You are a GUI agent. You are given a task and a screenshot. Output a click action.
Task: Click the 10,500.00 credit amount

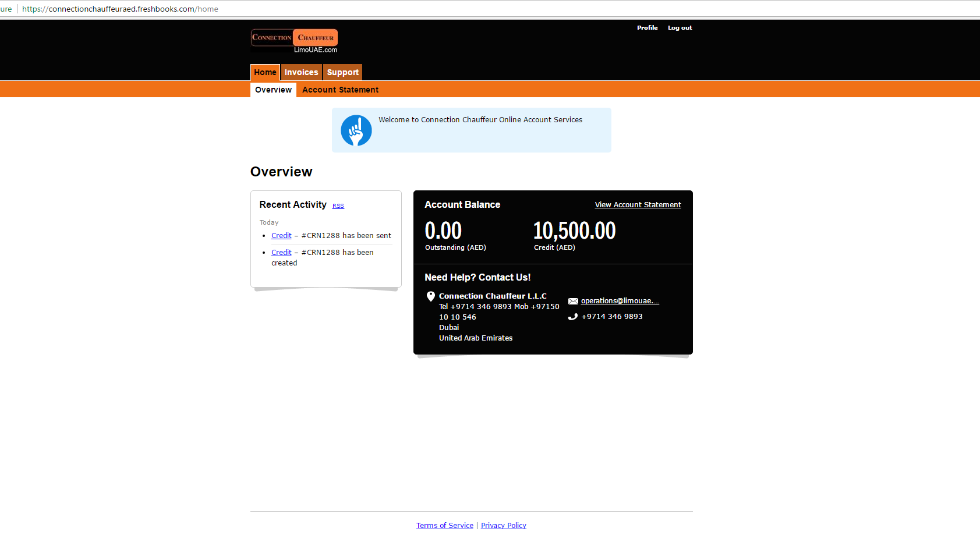(x=575, y=231)
